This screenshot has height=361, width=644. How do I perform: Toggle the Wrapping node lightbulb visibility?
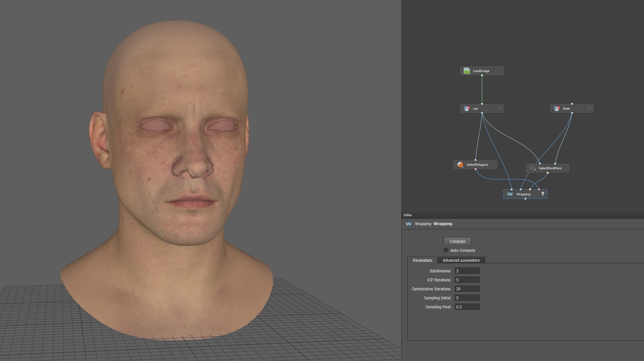point(543,194)
